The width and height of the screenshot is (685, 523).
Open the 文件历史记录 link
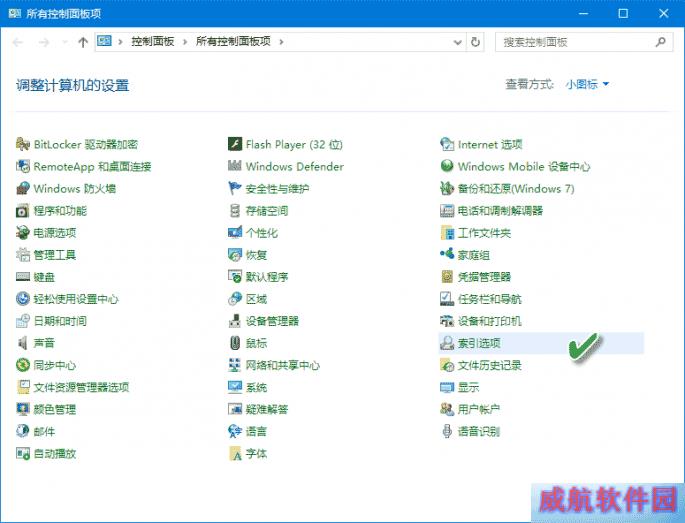(489, 365)
